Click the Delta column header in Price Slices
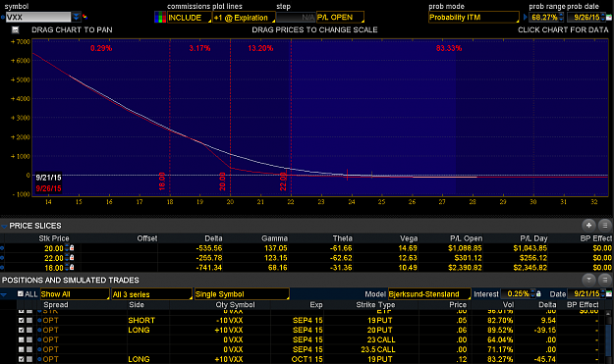 click(213, 238)
